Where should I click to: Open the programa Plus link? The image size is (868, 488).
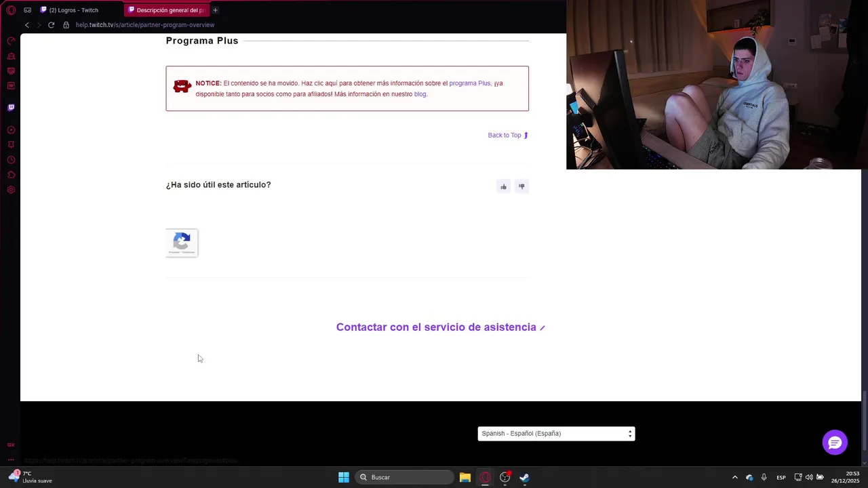[x=469, y=83]
